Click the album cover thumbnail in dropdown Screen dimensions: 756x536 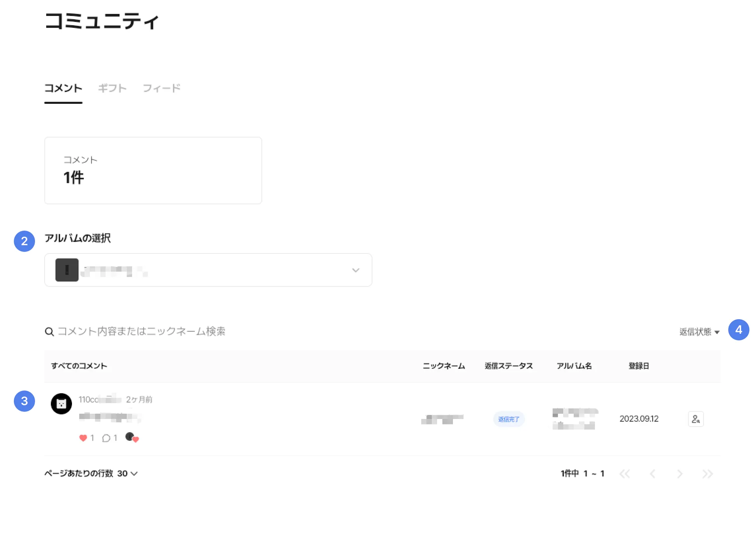pos(67,270)
